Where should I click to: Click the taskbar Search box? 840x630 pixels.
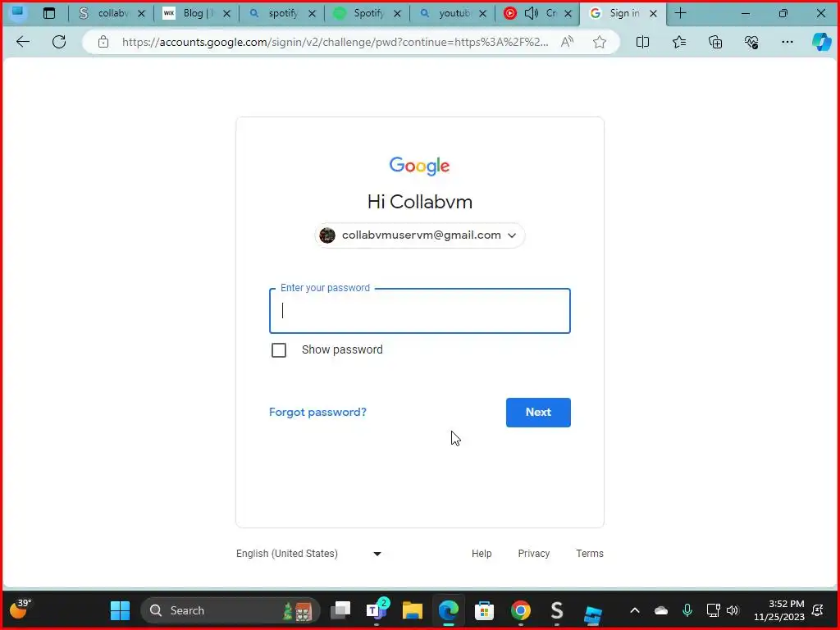(230, 610)
